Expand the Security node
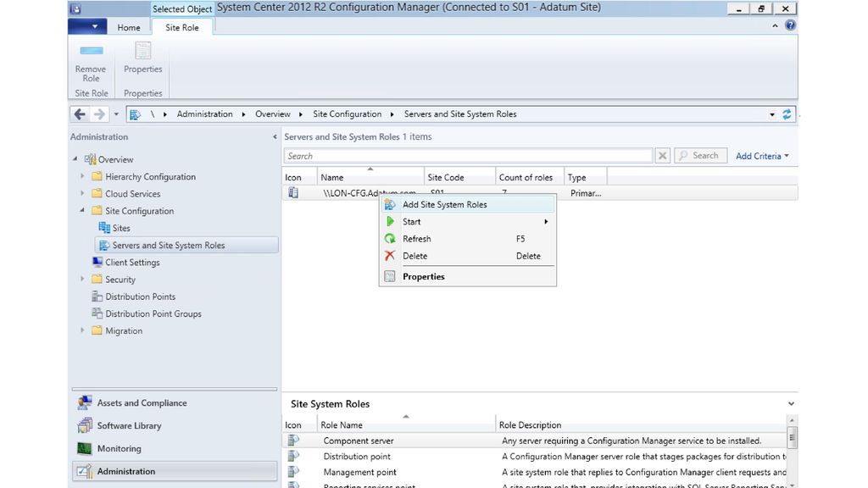The width and height of the screenshot is (868, 488). [82, 279]
